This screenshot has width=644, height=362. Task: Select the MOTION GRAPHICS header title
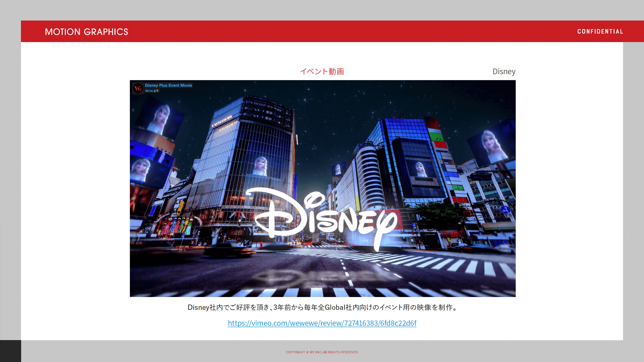(x=86, y=32)
